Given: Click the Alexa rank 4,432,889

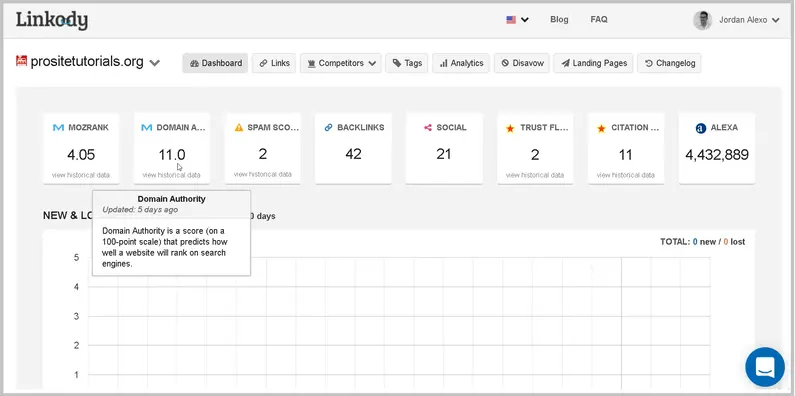Looking at the screenshot, I should click(717, 155).
